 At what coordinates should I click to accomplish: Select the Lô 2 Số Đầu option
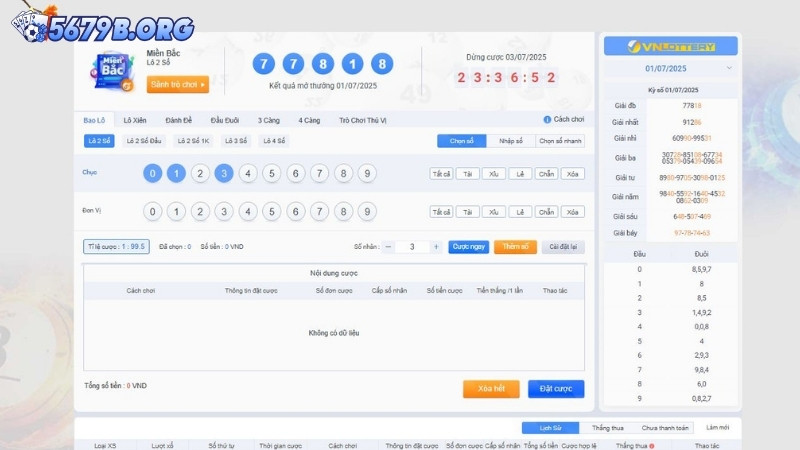coord(144,141)
